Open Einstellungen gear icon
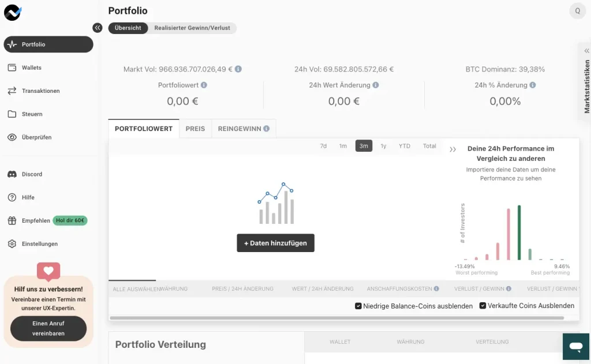The width and height of the screenshot is (591, 364). click(x=12, y=244)
